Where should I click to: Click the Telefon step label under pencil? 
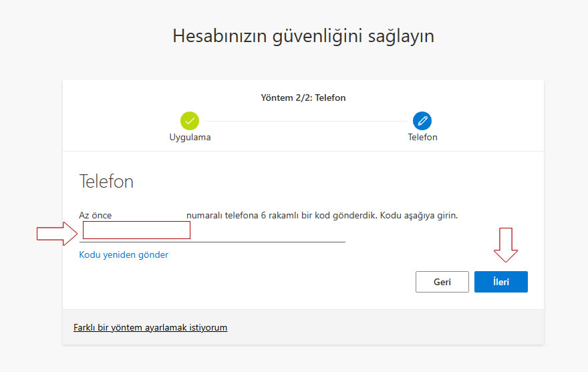(x=422, y=138)
